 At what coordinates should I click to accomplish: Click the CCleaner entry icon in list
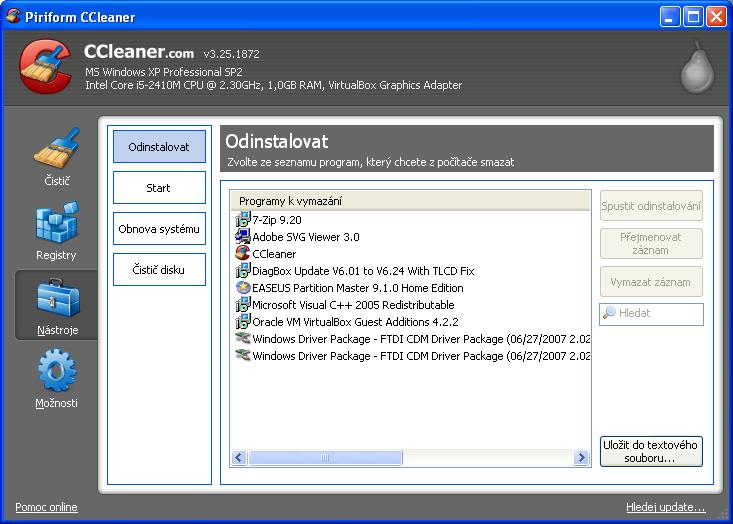242,254
